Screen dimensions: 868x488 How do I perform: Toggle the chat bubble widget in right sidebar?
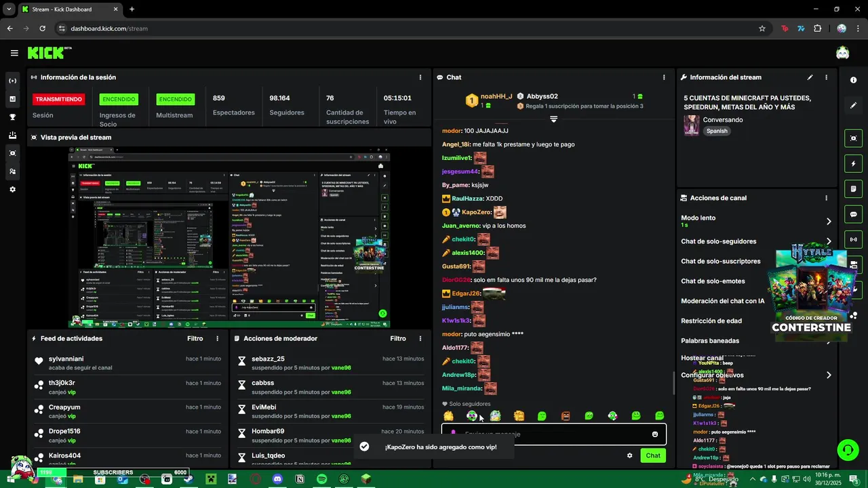click(x=853, y=214)
